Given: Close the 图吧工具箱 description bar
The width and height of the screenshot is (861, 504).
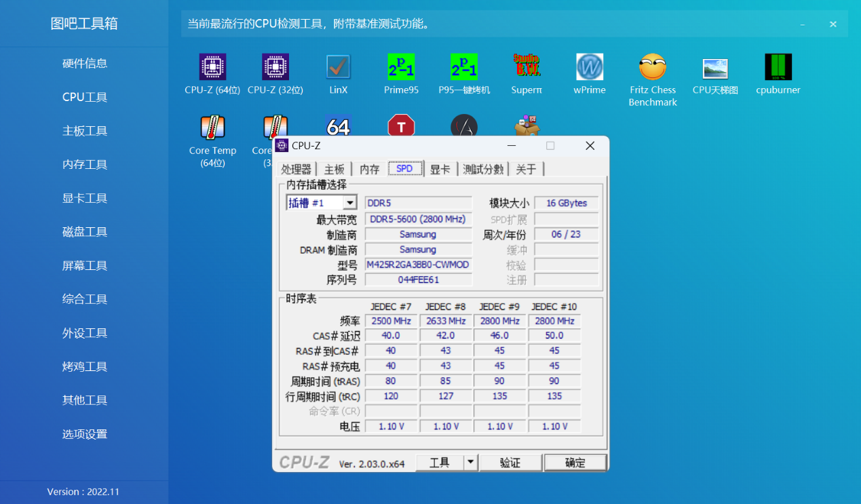Looking at the screenshot, I should 833,24.
